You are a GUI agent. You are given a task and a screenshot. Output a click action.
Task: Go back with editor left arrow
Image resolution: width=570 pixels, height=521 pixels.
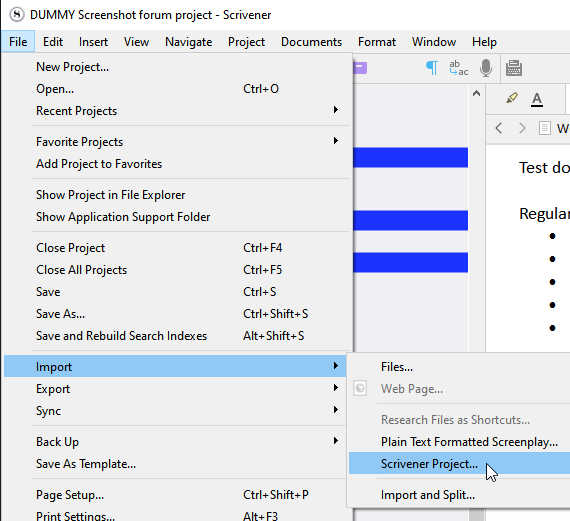pyautogui.click(x=499, y=128)
